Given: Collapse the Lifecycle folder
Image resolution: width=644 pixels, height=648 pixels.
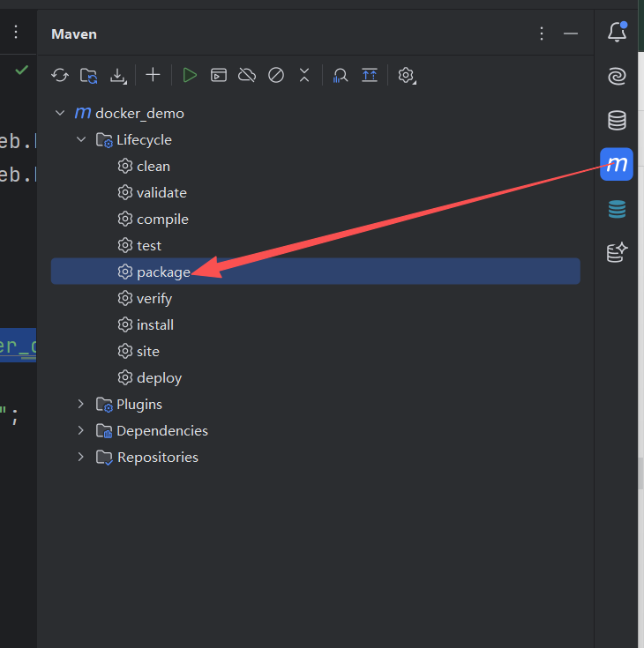Looking at the screenshot, I should pyautogui.click(x=81, y=139).
